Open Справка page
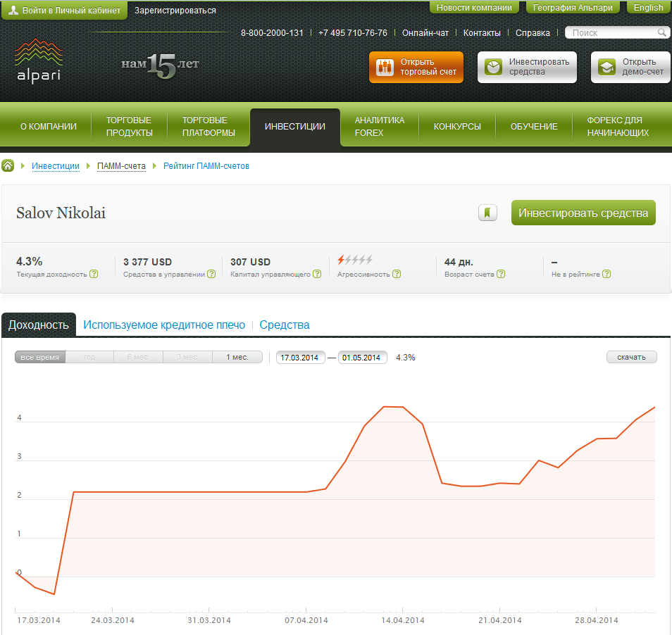The width and height of the screenshot is (672, 635). click(x=533, y=33)
